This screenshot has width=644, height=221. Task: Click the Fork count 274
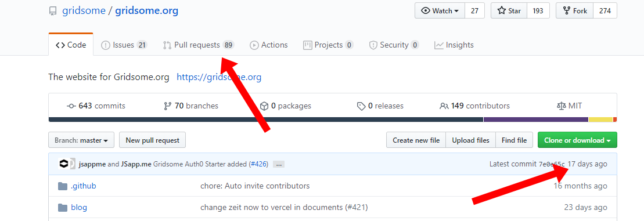click(x=605, y=11)
